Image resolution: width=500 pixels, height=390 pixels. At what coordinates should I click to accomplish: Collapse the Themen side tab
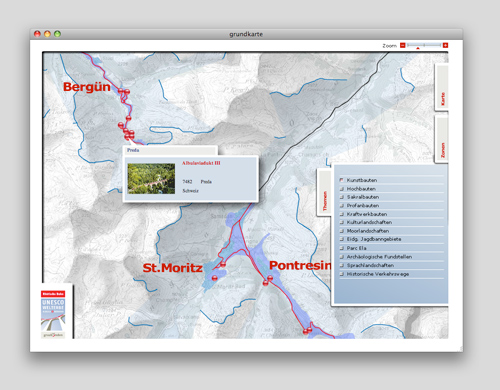pyautogui.click(x=324, y=192)
